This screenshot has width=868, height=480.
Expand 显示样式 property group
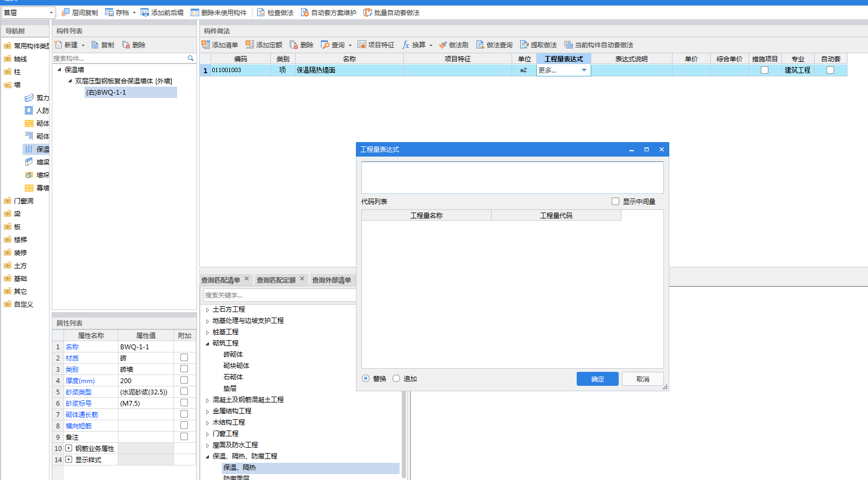pos(69,459)
